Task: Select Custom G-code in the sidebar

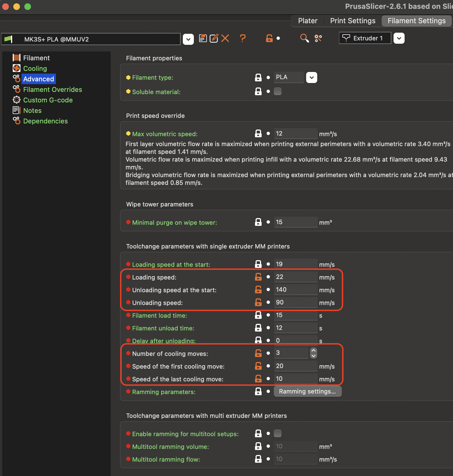Action: pyautogui.click(x=48, y=100)
